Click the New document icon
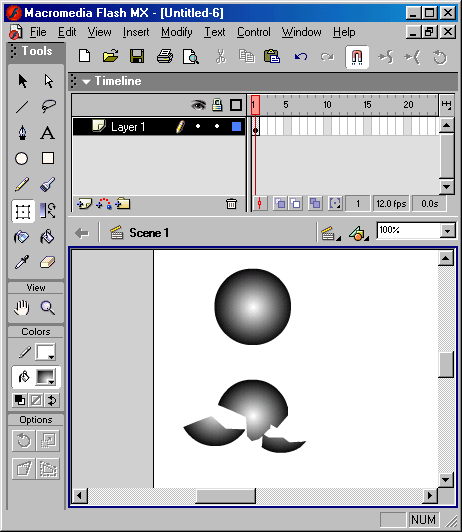The width and height of the screenshot is (462, 532). (x=84, y=56)
